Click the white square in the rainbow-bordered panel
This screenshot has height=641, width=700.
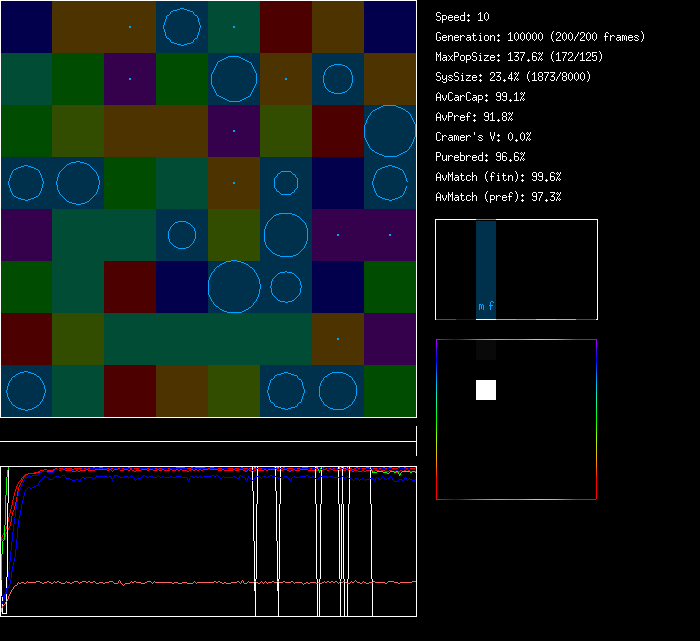point(486,390)
